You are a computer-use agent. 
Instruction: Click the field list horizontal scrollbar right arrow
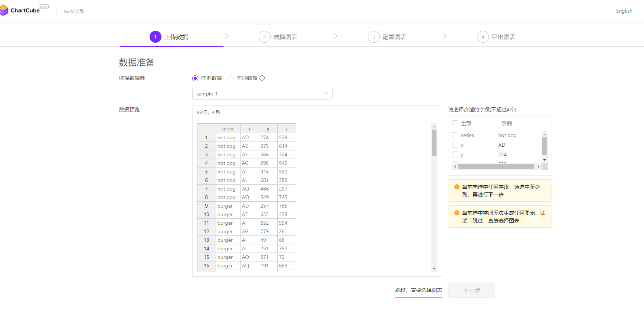[539, 167]
